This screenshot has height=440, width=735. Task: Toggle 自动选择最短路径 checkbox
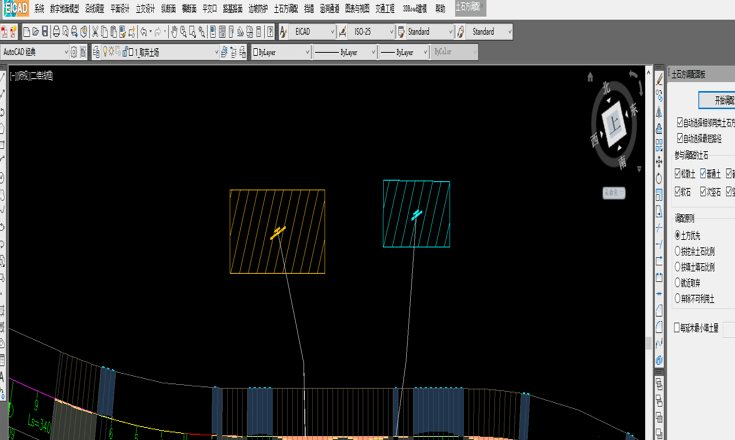click(680, 138)
